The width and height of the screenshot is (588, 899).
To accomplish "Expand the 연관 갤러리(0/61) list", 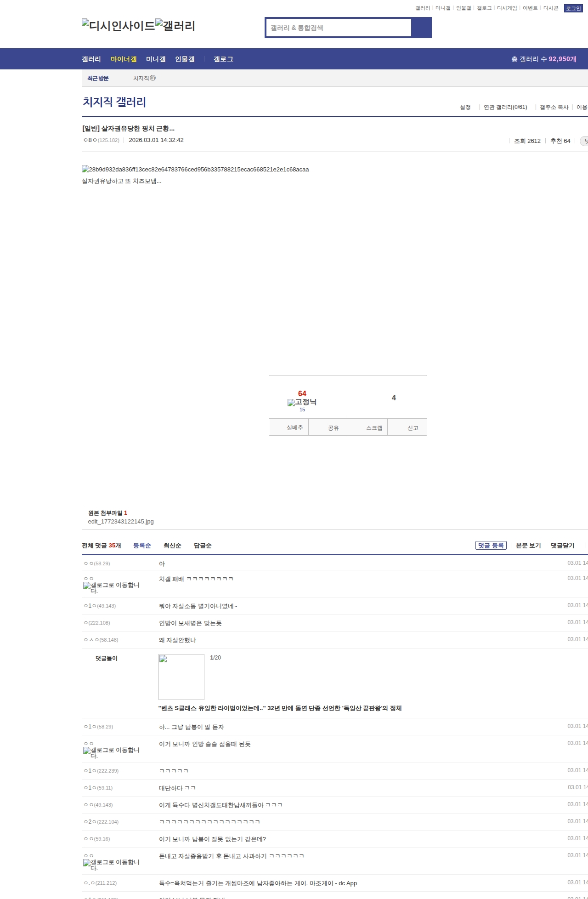I will point(505,107).
